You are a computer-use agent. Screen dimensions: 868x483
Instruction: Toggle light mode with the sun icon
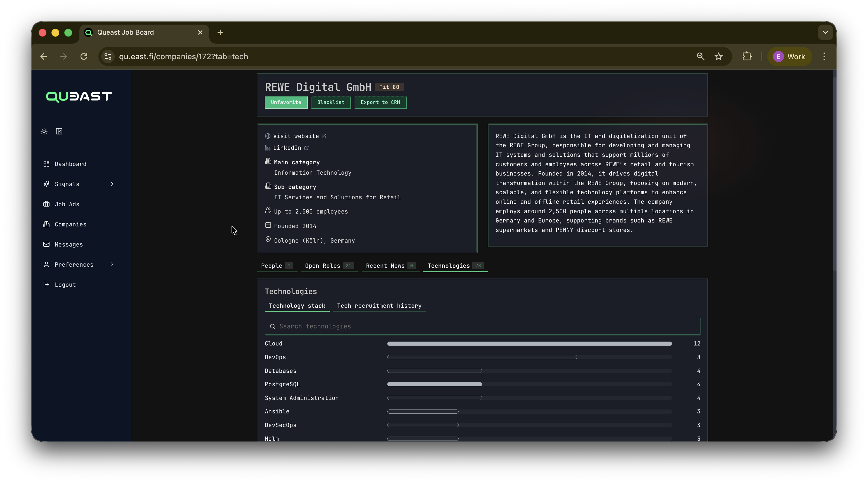[x=44, y=131]
